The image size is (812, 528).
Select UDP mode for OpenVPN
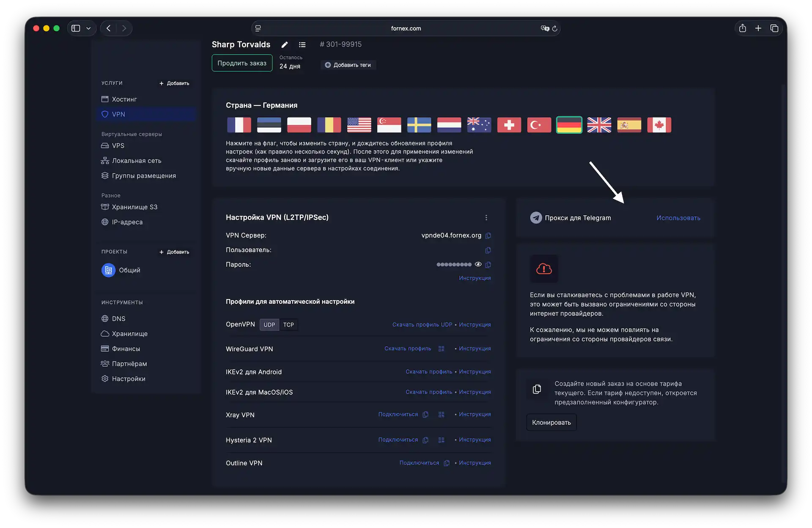269,324
